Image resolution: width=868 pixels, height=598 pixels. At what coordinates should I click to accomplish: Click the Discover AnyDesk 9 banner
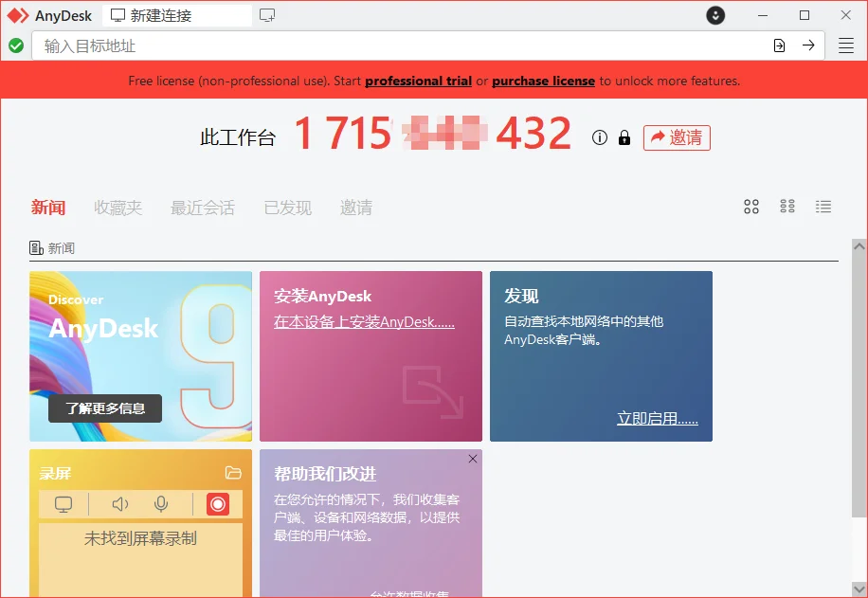pyautogui.click(x=140, y=356)
